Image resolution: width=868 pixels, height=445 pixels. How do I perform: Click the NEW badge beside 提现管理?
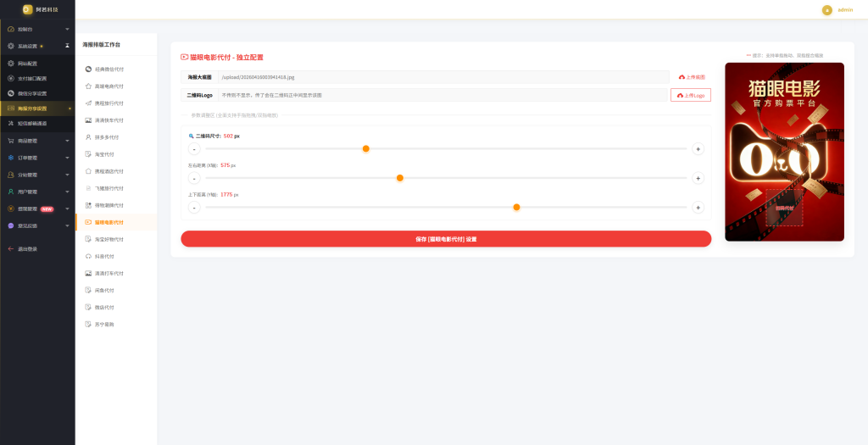pos(47,209)
